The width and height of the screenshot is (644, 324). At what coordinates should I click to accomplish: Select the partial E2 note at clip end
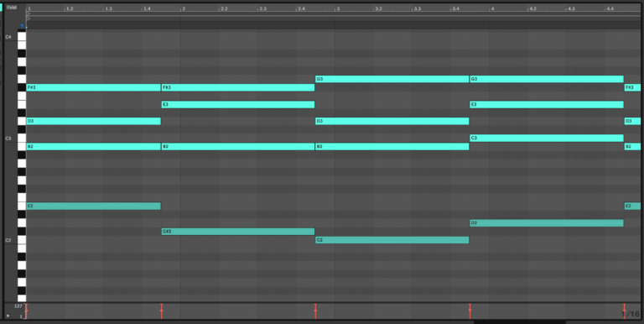point(632,206)
